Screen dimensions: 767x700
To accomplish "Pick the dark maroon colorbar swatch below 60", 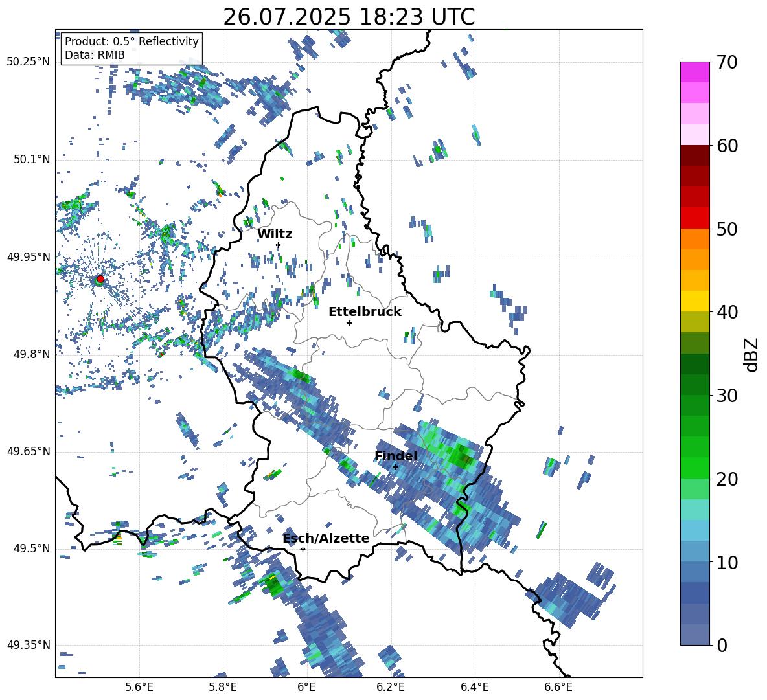I will (x=695, y=155).
